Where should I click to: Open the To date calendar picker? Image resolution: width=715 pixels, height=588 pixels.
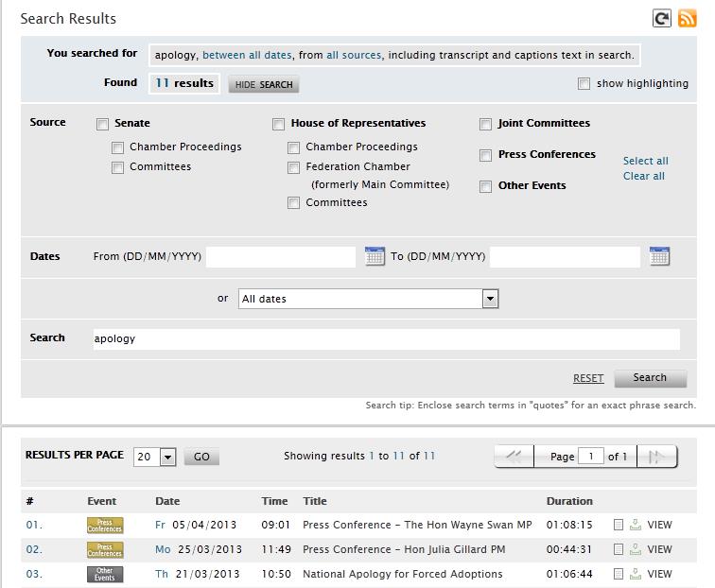tap(659, 256)
